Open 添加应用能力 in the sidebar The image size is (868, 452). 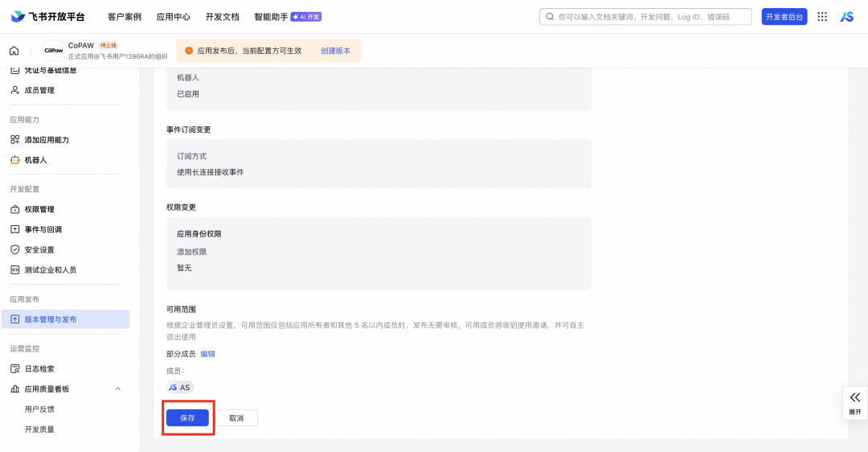tap(47, 140)
